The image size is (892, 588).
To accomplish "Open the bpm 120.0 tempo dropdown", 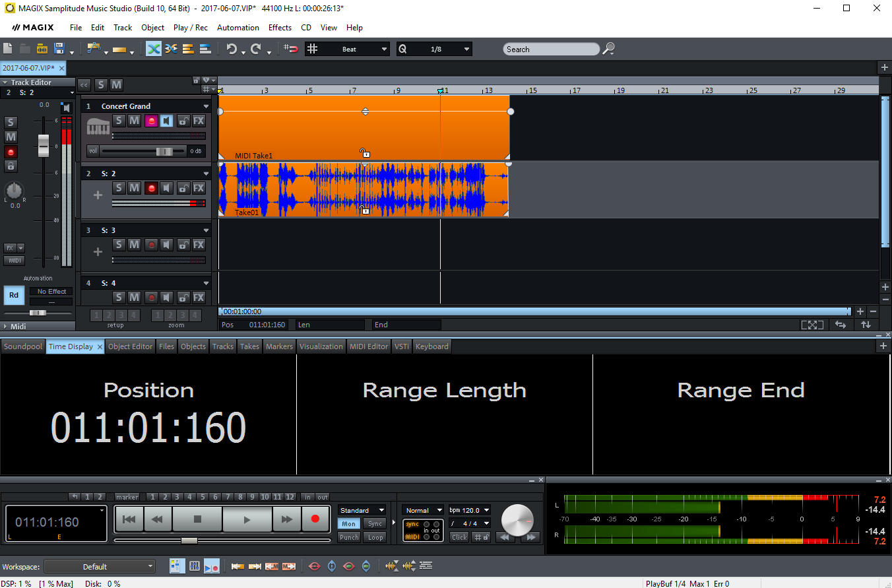I will pos(469,510).
